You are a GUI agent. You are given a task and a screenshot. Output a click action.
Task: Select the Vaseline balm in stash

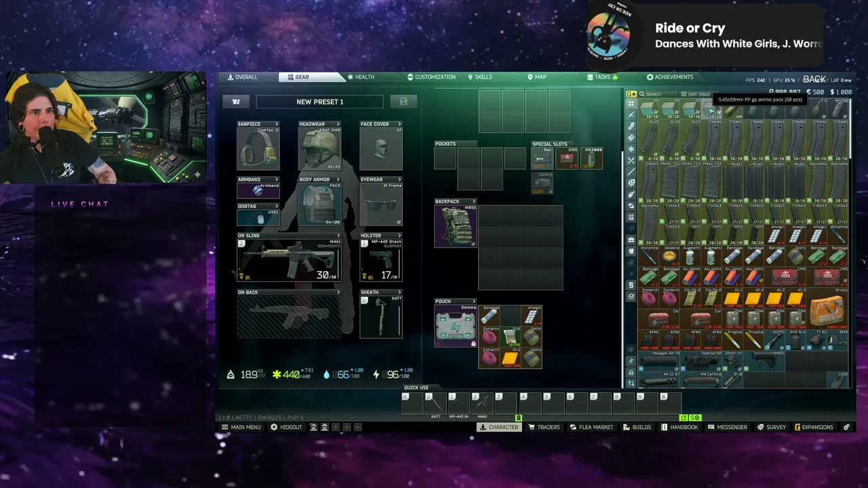click(670, 256)
